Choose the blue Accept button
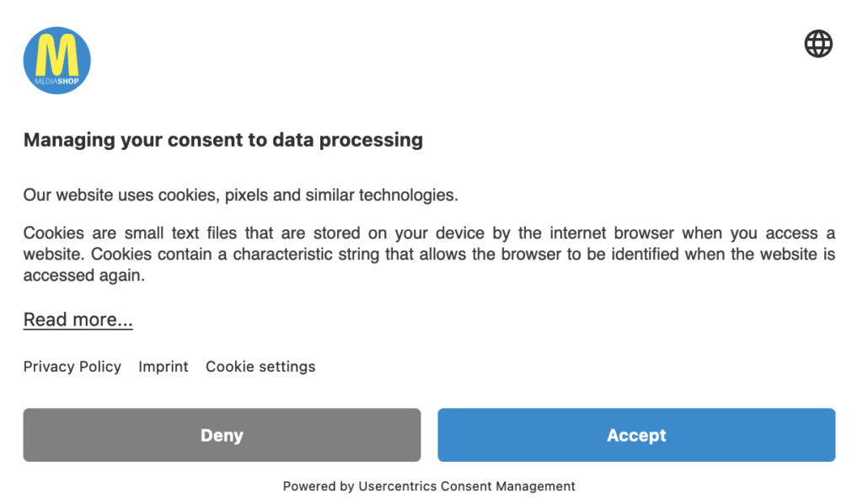The height and width of the screenshot is (504, 863). [x=636, y=435]
